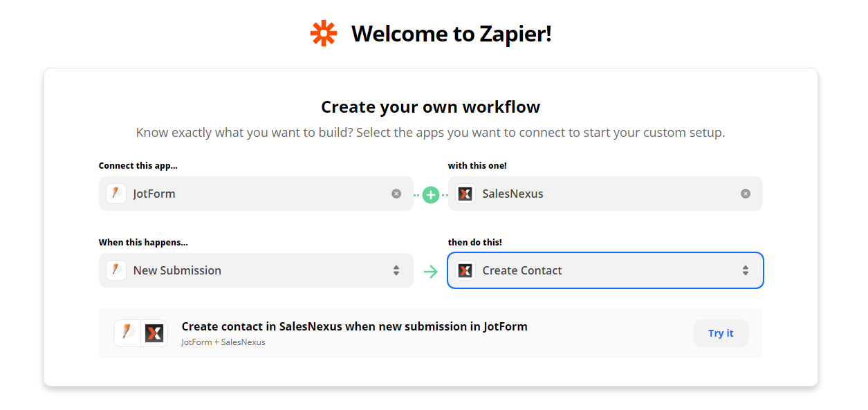Click the JotForm + SalesNexus subtitle text

coord(223,342)
